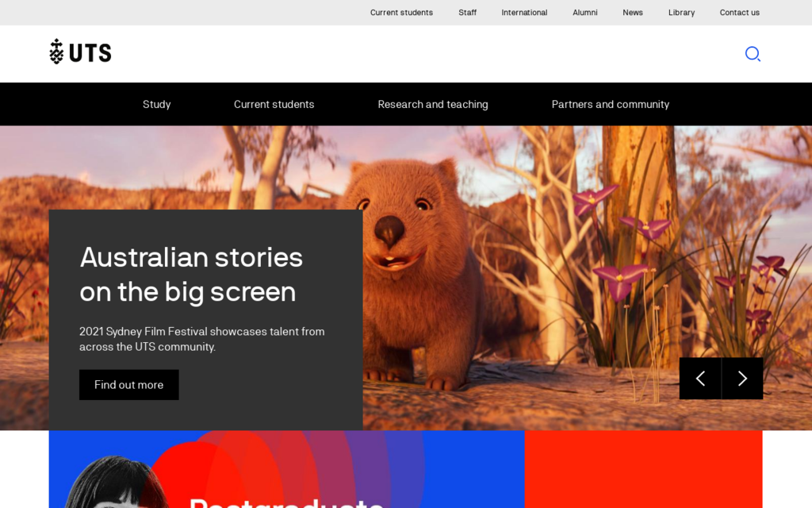The image size is (812, 508).
Task: Open the Study menu
Action: (x=156, y=104)
